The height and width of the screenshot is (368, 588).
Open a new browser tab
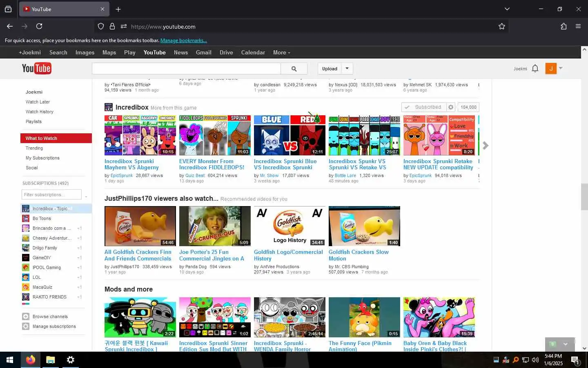(x=118, y=9)
